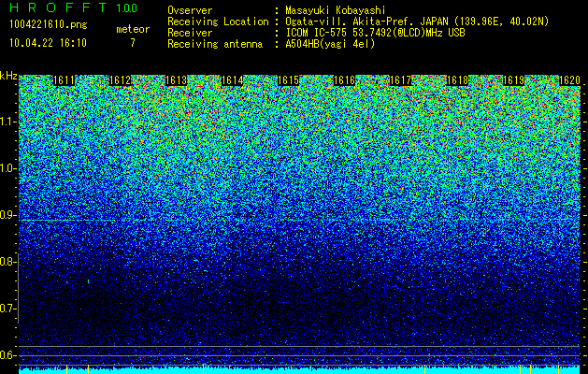Click the version number 1.0.0

pos(126,7)
